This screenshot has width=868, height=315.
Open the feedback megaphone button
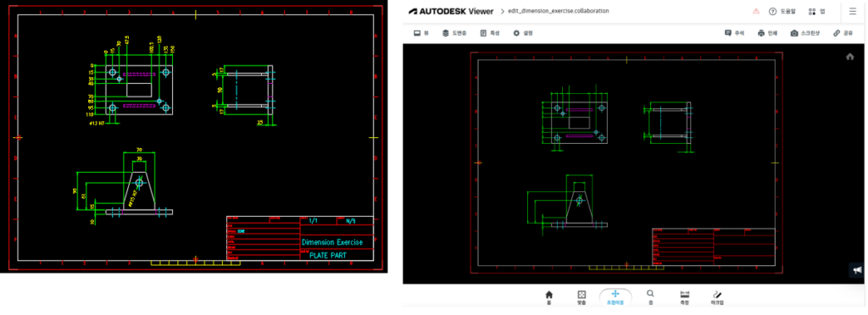[x=858, y=270]
